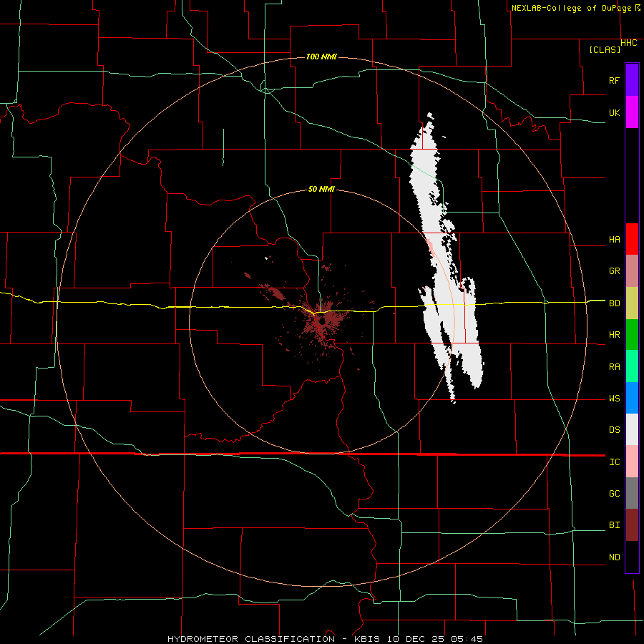Click the BI legend label
Image resolution: width=644 pixels, height=644 pixels.
(614, 525)
